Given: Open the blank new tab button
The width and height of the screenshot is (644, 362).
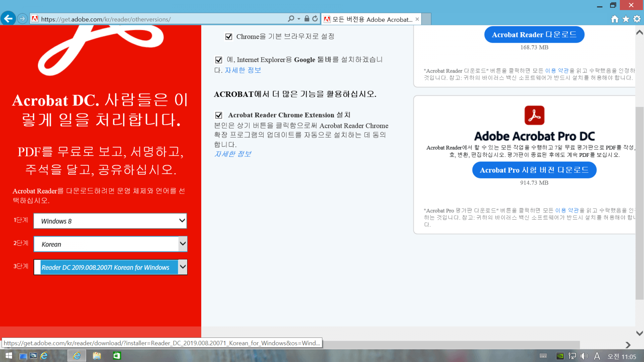Looking at the screenshot, I should coord(426,19).
